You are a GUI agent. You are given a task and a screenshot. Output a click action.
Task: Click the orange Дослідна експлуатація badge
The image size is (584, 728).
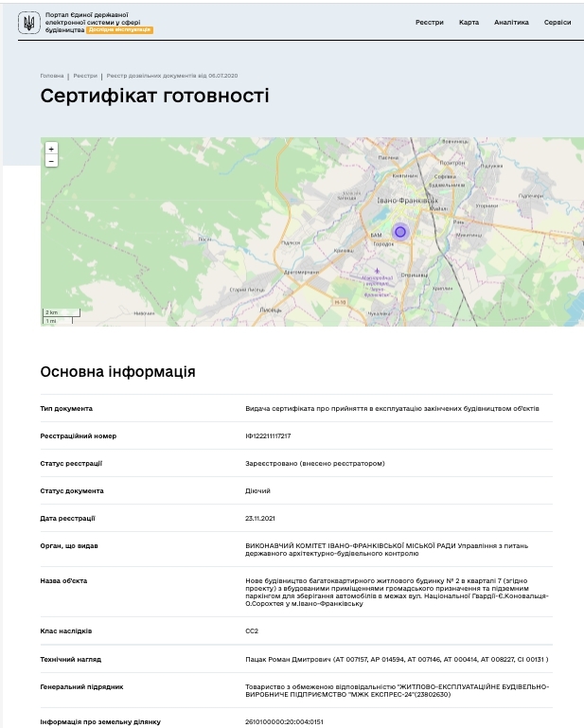click(119, 29)
